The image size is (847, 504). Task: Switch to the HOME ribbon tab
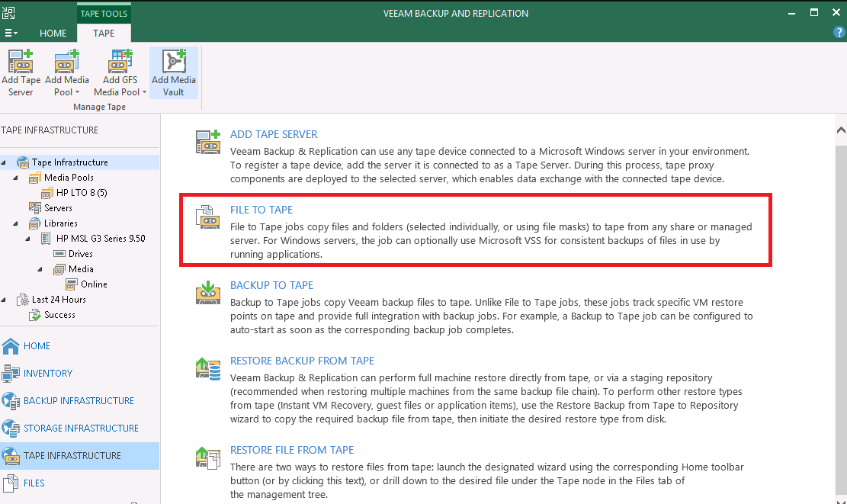tap(53, 33)
